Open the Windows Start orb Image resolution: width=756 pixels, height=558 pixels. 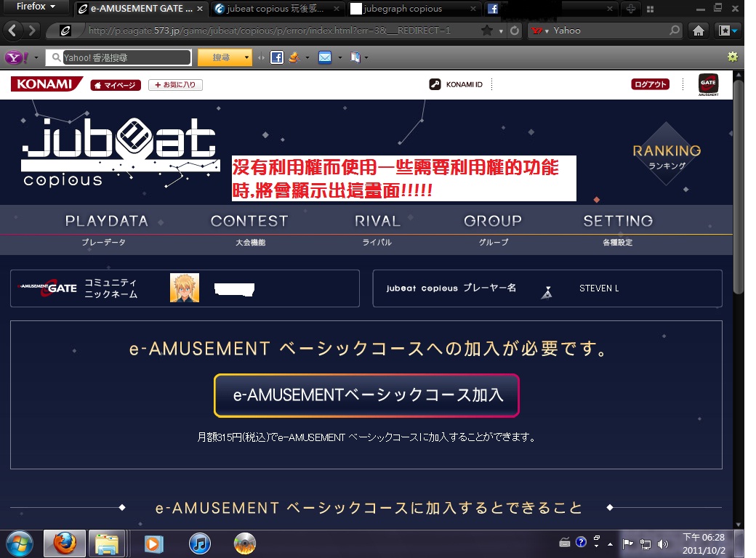[x=20, y=544]
